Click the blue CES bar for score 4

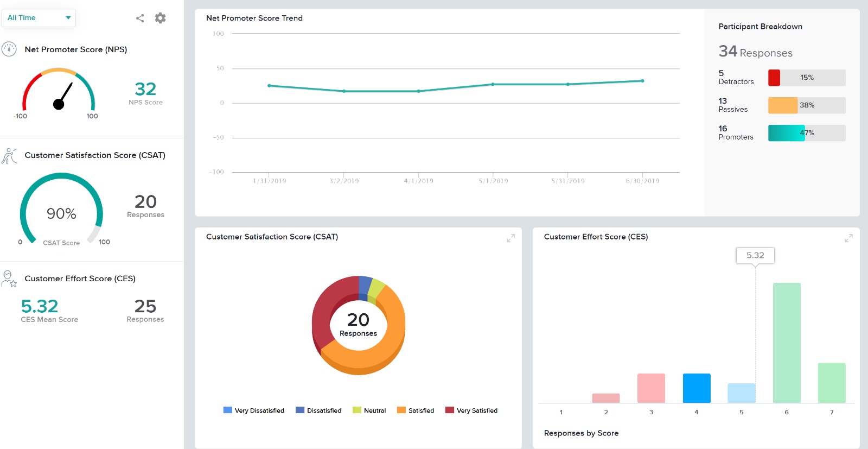click(697, 388)
